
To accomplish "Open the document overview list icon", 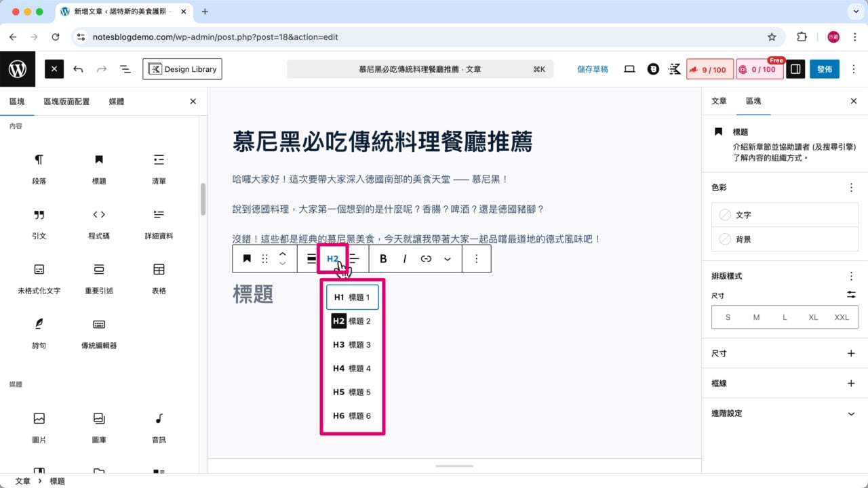I will pos(125,68).
